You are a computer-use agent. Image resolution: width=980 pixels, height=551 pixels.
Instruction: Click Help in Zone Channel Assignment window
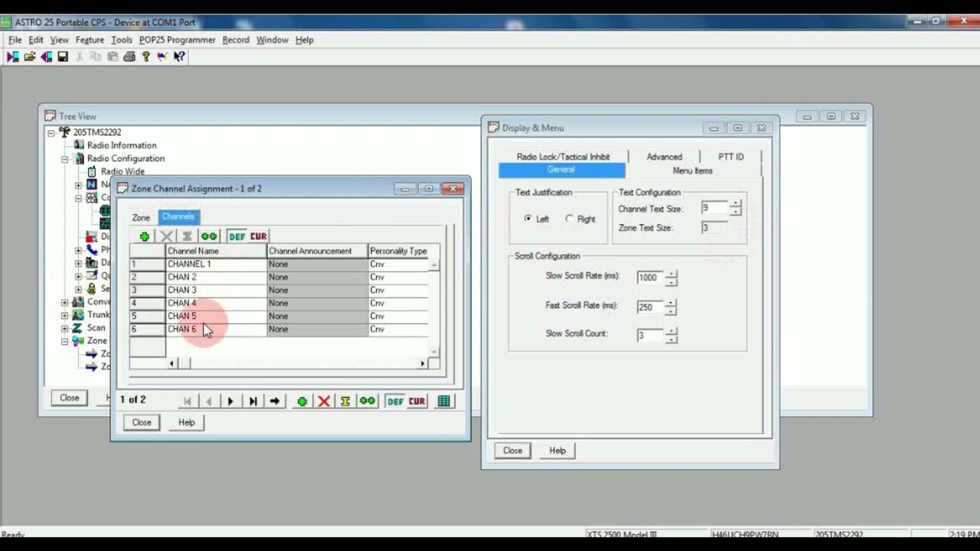pyautogui.click(x=187, y=422)
